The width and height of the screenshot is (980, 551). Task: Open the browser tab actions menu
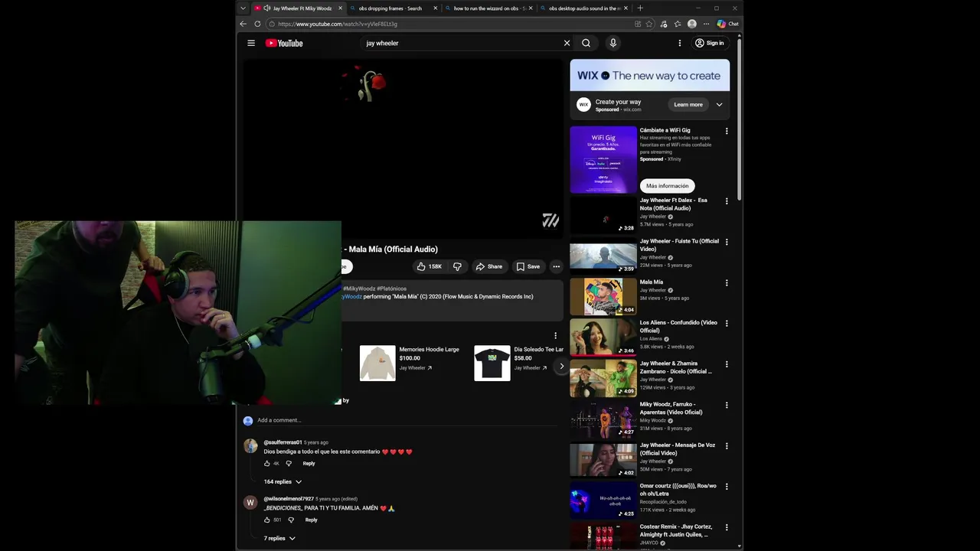tap(243, 8)
